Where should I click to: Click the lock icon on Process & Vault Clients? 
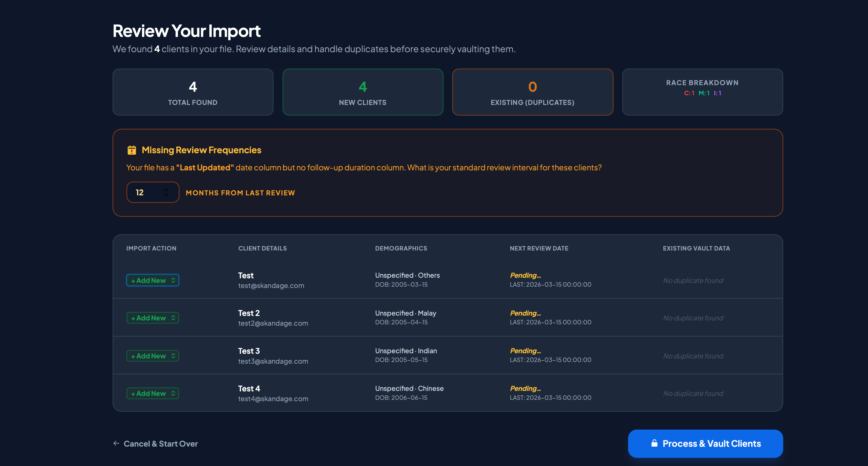(655, 443)
